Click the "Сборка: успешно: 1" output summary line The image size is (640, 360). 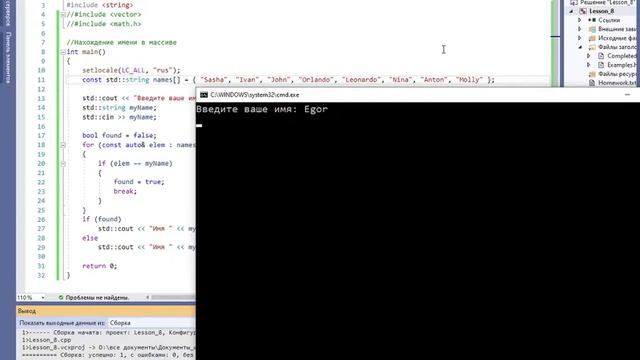(109, 356)
